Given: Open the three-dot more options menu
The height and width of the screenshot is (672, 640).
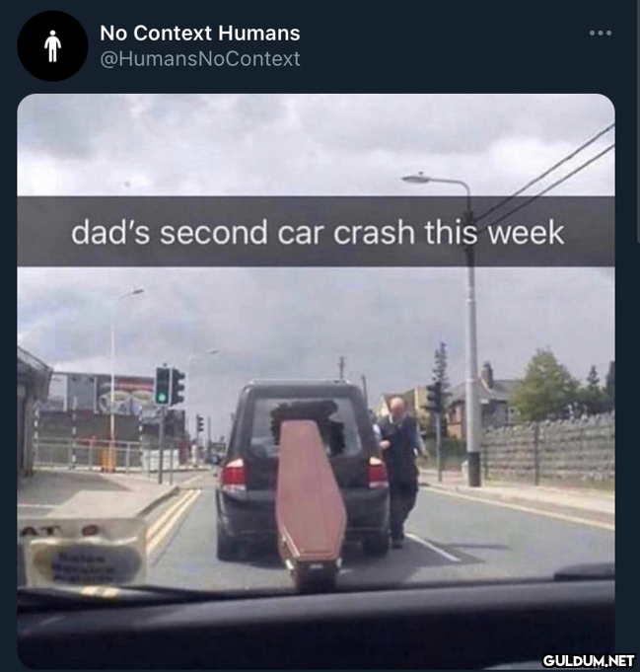Looking at the screenshot, I should point(601,33).
